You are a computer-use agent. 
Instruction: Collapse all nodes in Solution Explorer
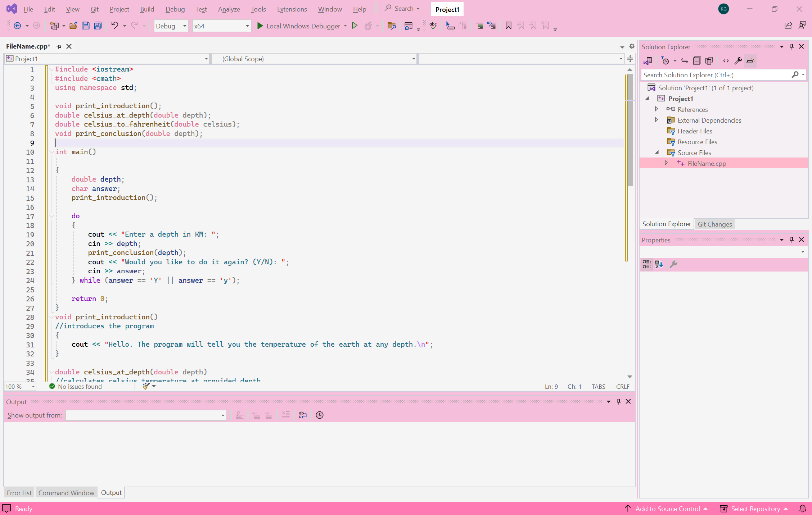tap(697, 61)
